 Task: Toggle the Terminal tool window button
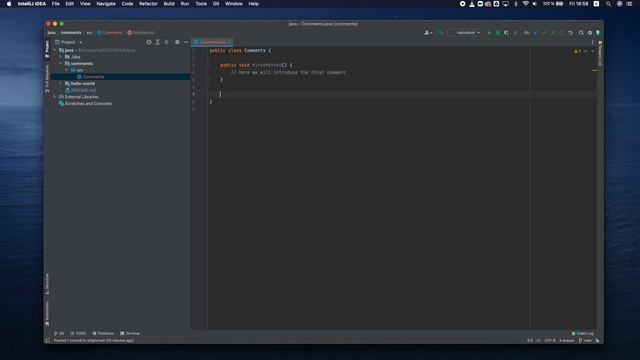click(x=130, y=333)
